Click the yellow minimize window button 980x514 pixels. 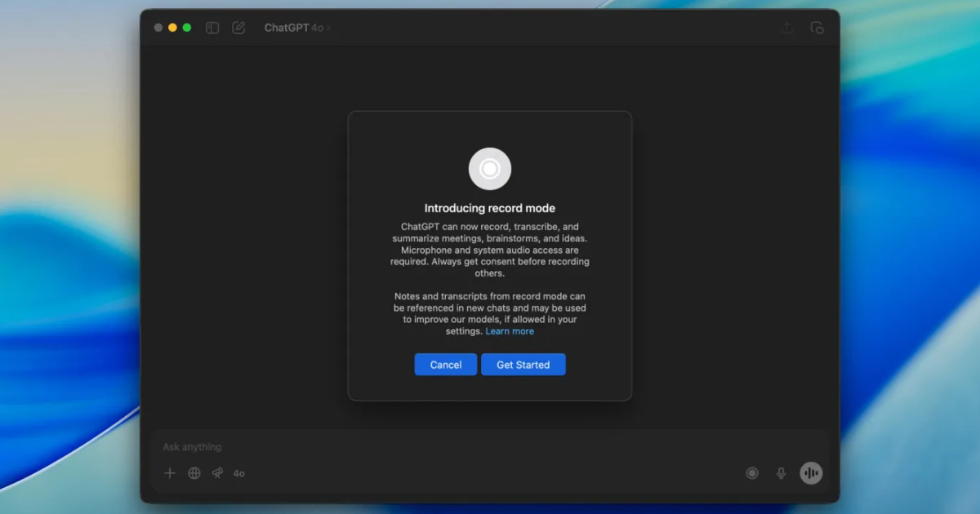point(172,28)
